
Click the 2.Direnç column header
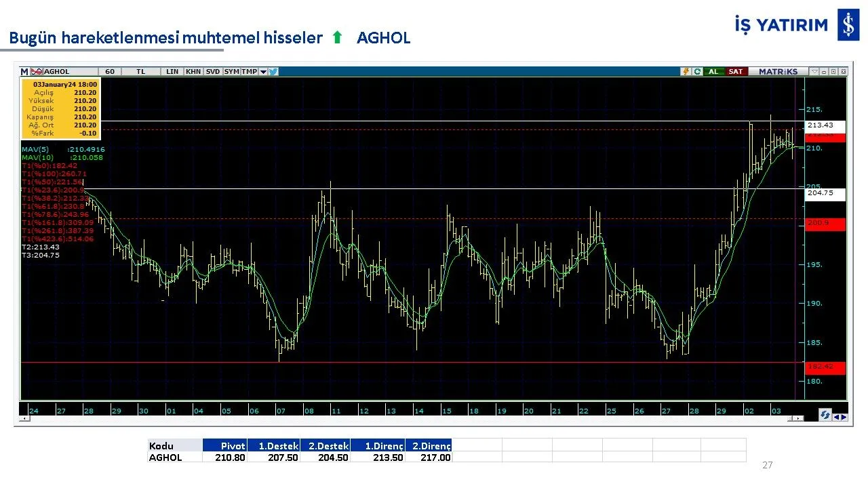(x=429, y=445)
